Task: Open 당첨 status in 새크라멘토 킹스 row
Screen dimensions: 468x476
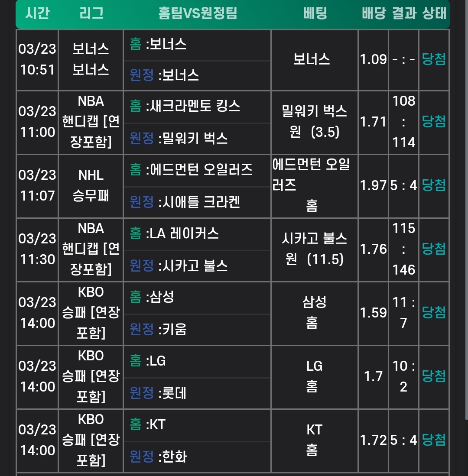Action: [x=434, y=122]
